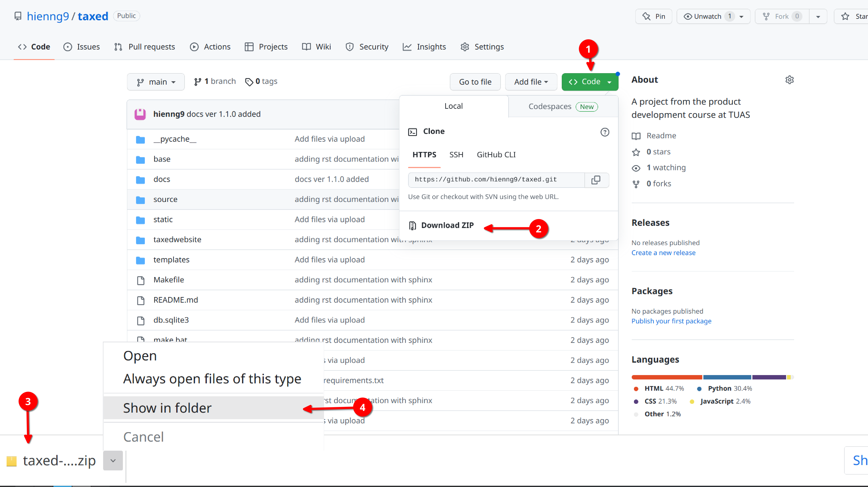
Task: Select the Code tab in repo navigation
Action: coord(34,47)
